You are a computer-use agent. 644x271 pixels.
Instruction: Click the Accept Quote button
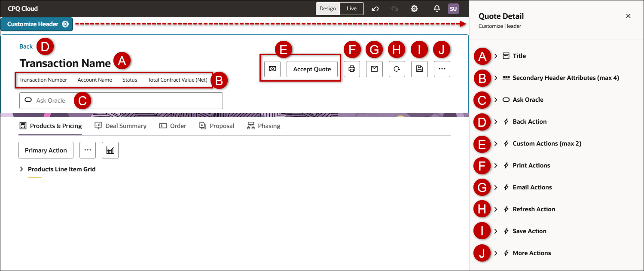point(312,69)
